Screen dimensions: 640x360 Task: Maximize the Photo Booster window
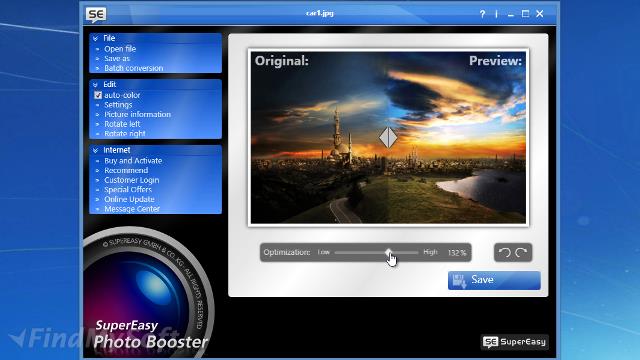click(x=525, y=14)
